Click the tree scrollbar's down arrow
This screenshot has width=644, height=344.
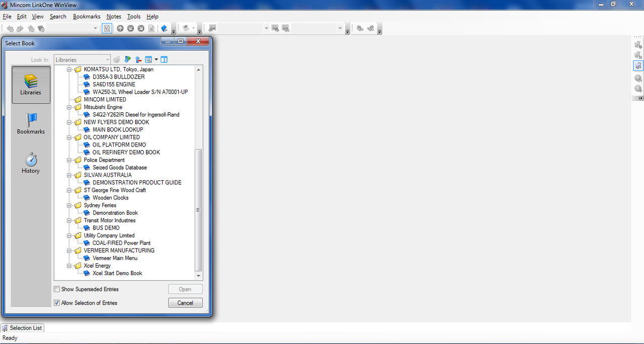click(198, 276)
